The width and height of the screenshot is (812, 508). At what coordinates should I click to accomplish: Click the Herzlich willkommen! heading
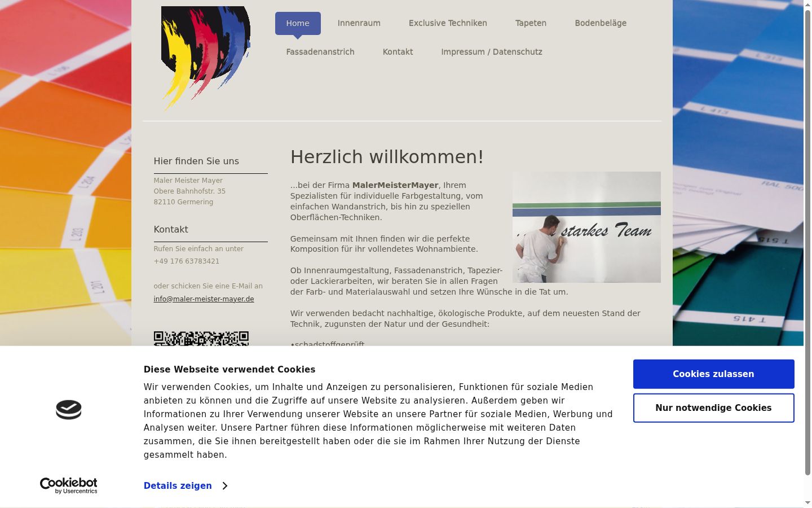[x=387, y=157]
